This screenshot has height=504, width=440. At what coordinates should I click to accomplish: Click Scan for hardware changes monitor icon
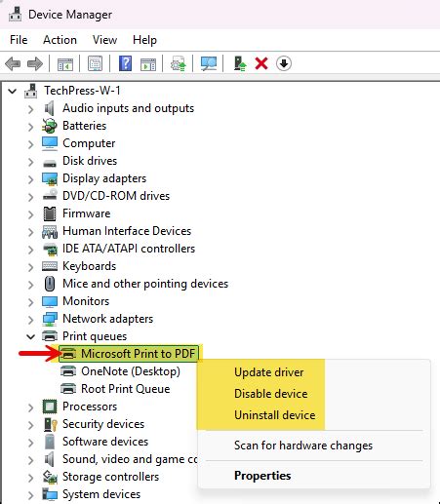point(209,63)
